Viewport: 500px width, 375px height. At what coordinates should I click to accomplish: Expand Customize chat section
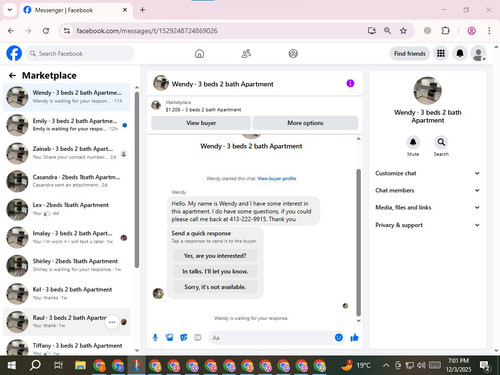(428, 173)
